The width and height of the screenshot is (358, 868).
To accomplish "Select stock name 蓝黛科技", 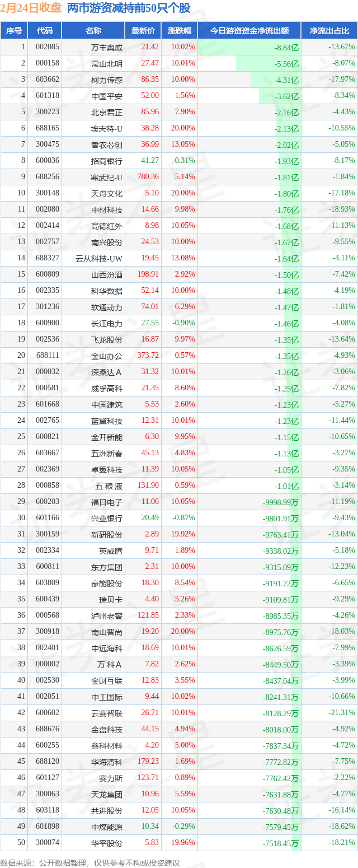I will (x=107, y=421).
